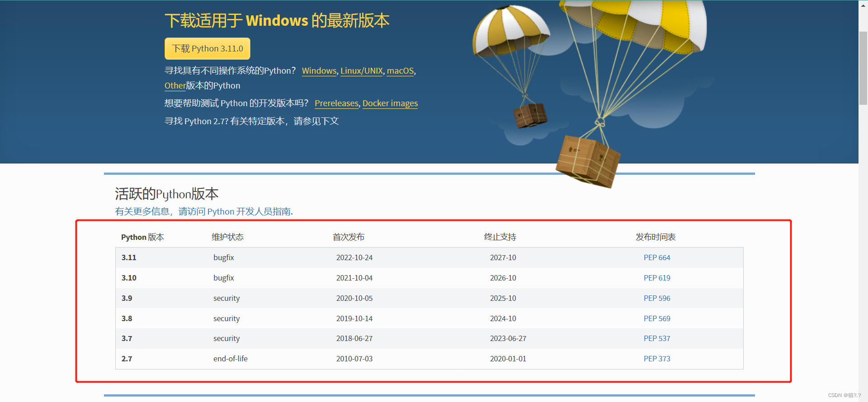Image resolution: width=868 pixels, height=402 pixels.
Task: Open PEP 569 release schedule
Action: 657,318
